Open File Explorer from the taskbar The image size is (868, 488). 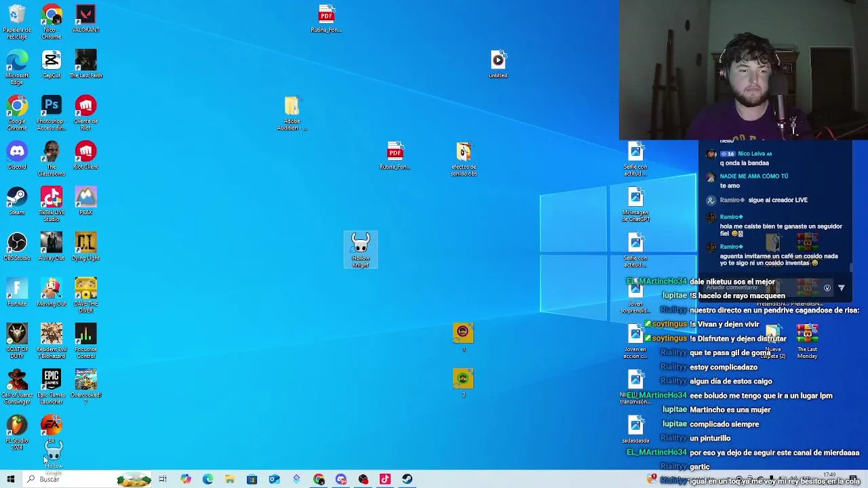click(x=230, y=479)
